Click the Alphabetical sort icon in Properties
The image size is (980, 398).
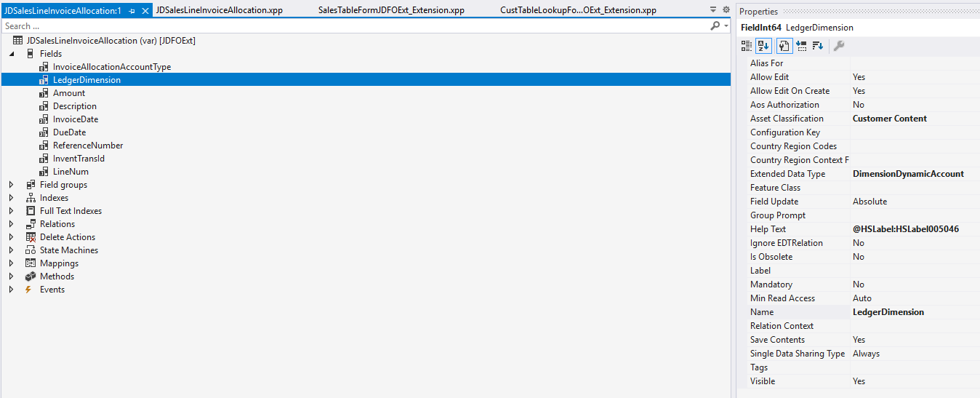click(x=763, y=46)
